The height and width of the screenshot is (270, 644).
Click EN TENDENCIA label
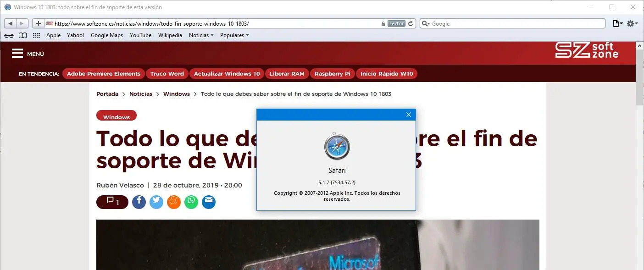pos(39,74)
